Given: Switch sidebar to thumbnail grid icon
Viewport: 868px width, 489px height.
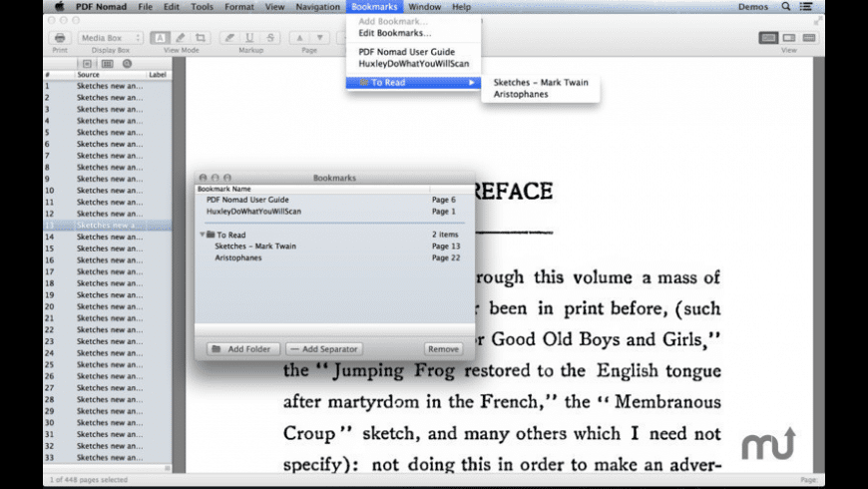Looking at the screenshot, I should (x=108, y=64).
